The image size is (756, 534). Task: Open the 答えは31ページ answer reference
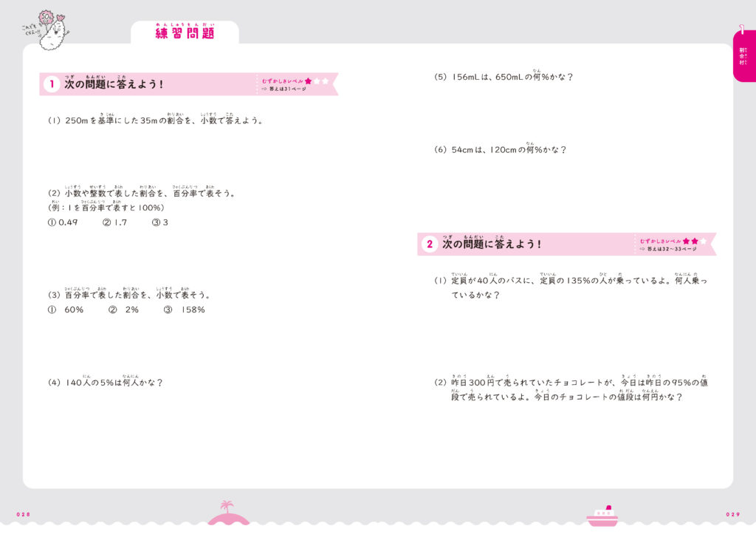click(x=287, y=89)
